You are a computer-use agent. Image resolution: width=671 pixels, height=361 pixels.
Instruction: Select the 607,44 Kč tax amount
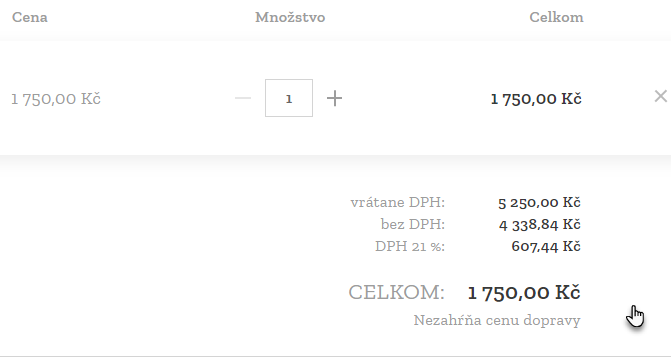pyautogui.click(x=546, y=246)
